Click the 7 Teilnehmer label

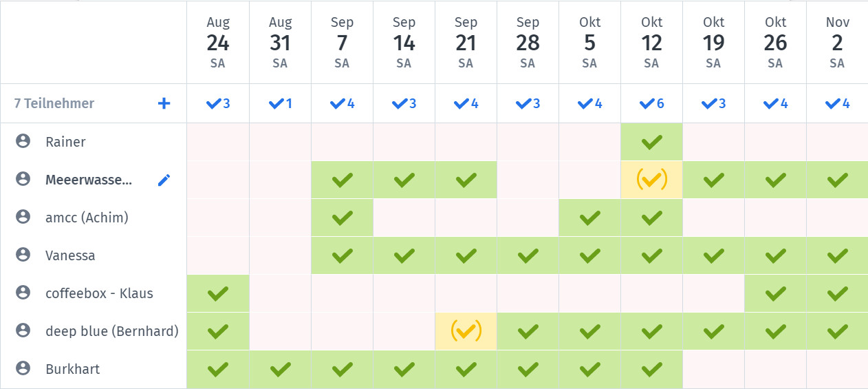click(54, 103)
